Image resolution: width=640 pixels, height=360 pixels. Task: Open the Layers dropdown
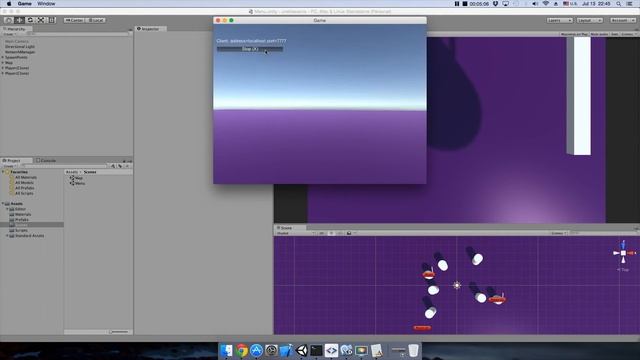(x=560, y=20)
